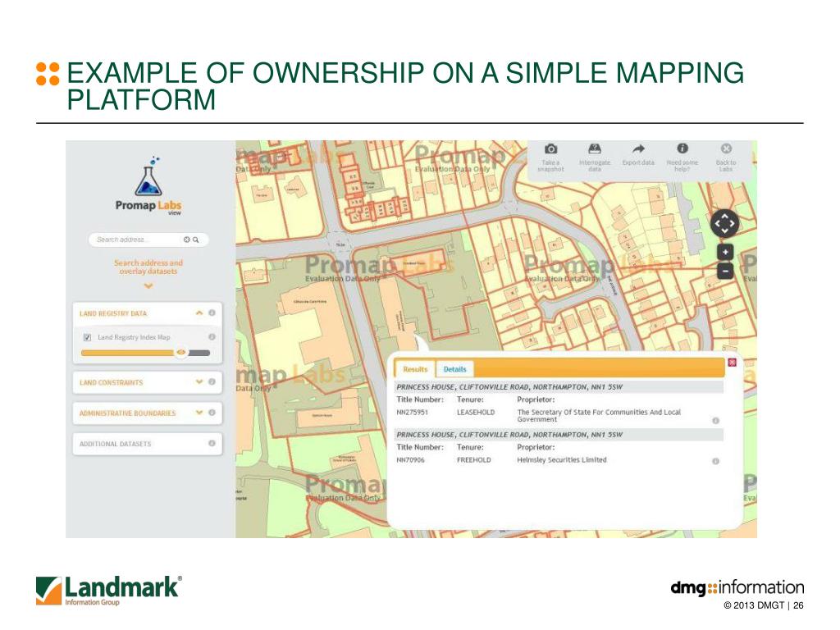Open info for Land Registry Data section

point(212,313)
